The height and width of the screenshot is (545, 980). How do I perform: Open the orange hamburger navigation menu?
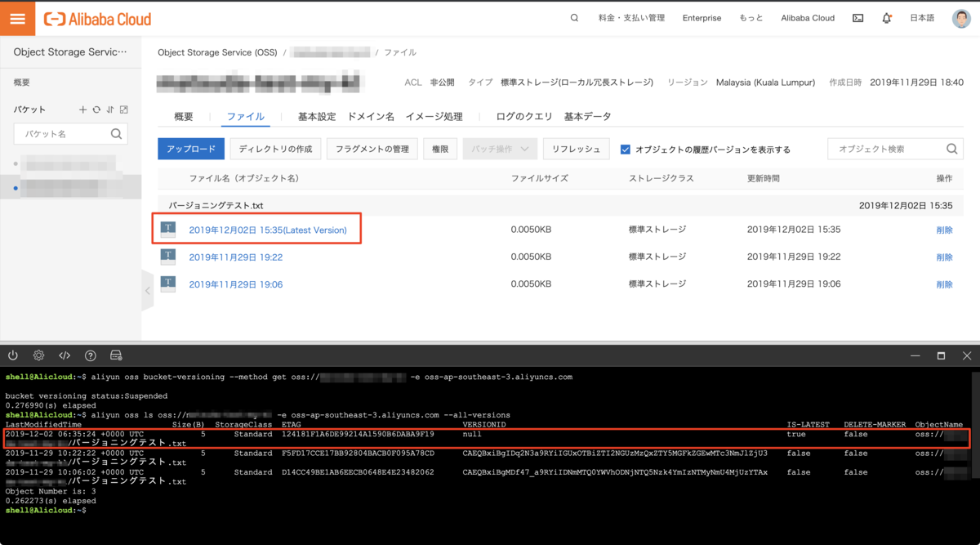[17, 18]
